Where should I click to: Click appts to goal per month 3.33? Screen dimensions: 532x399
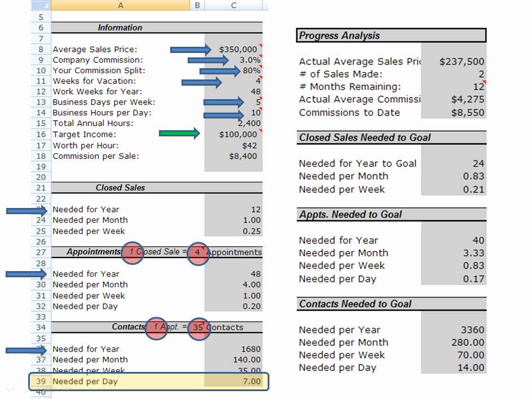coord(454,253)
